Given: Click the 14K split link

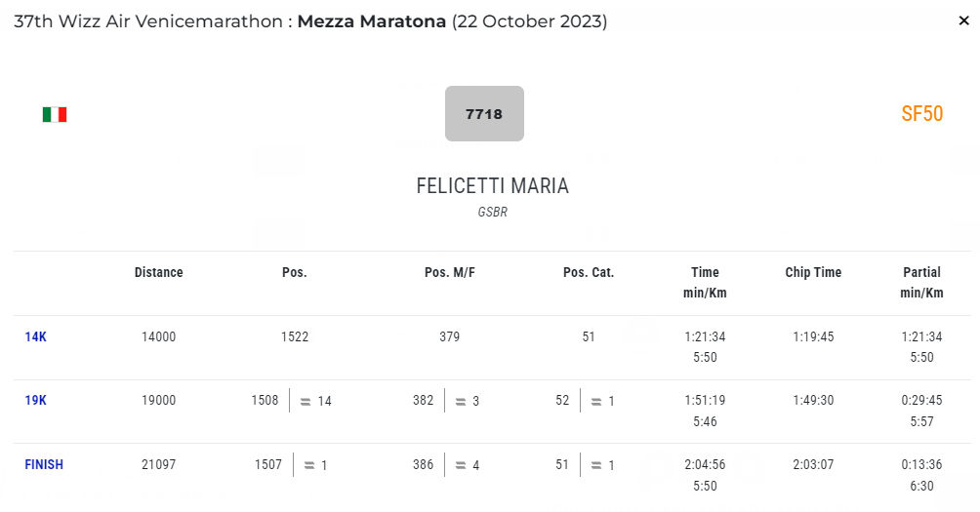Looking at the screenshot, I should tap(35, 337).
